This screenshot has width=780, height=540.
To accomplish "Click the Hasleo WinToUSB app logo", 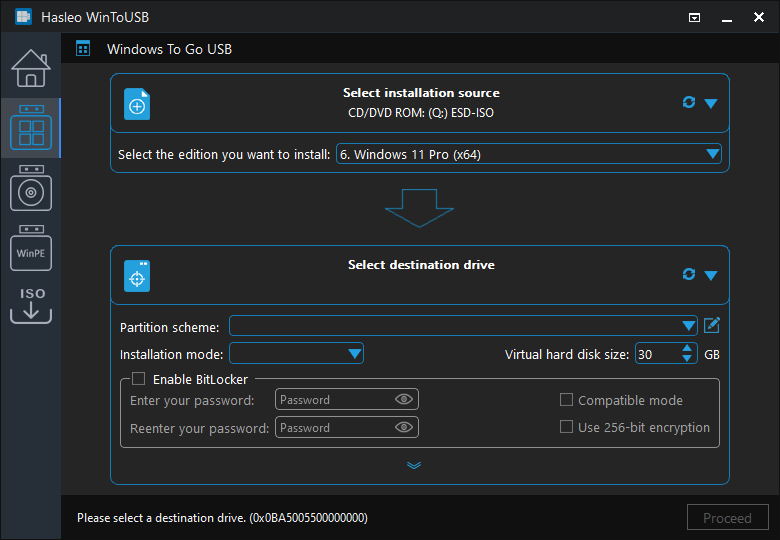I will coord(23,16).
